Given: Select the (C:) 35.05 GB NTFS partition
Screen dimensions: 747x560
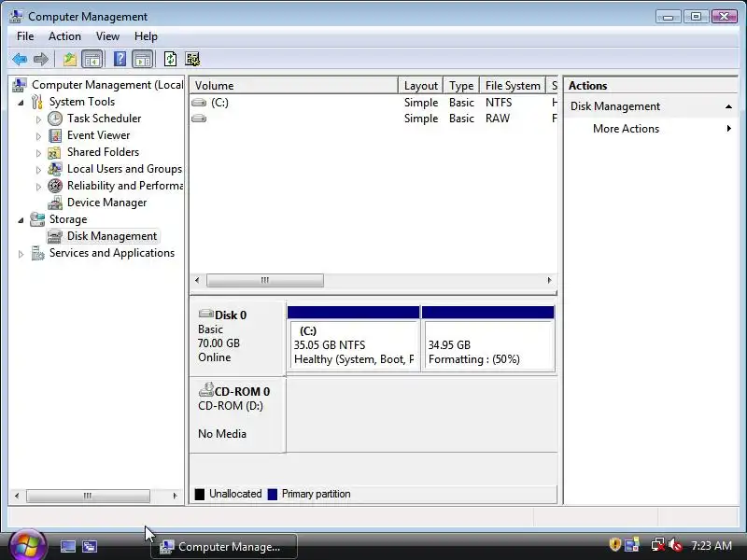Looking at the screenshot, I should [x=354, y=338].
